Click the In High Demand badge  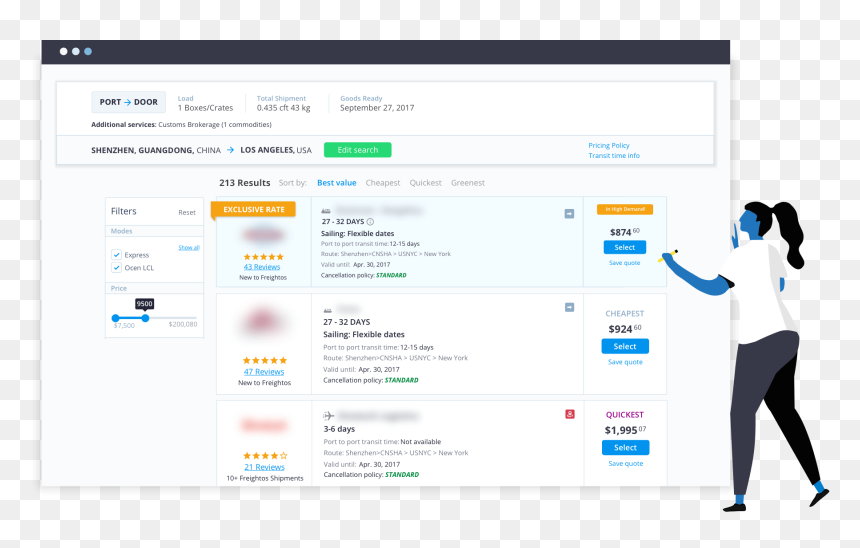point(625,209)
